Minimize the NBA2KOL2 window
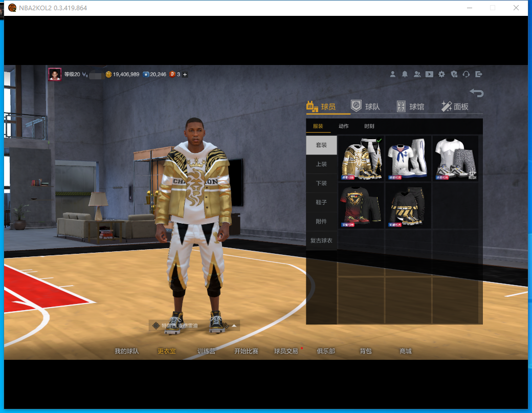Screen dimensions: 532x413 click(x=470, y=8)
